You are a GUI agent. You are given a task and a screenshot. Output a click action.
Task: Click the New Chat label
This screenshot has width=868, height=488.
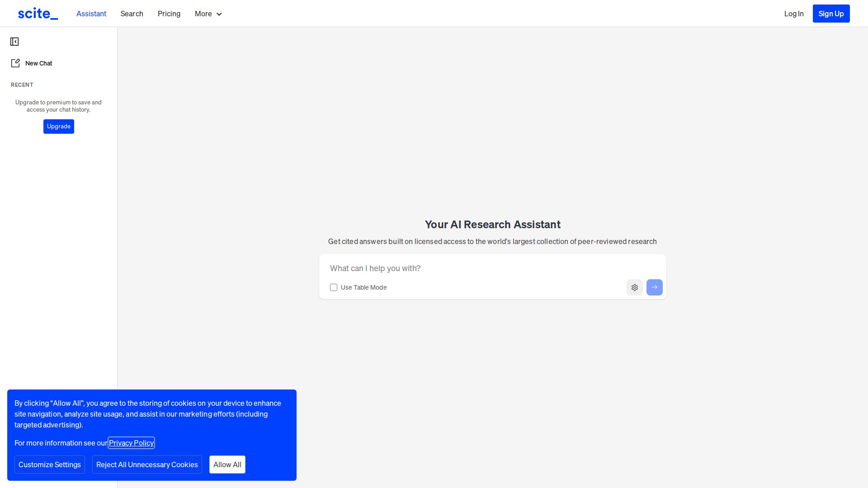39,63
